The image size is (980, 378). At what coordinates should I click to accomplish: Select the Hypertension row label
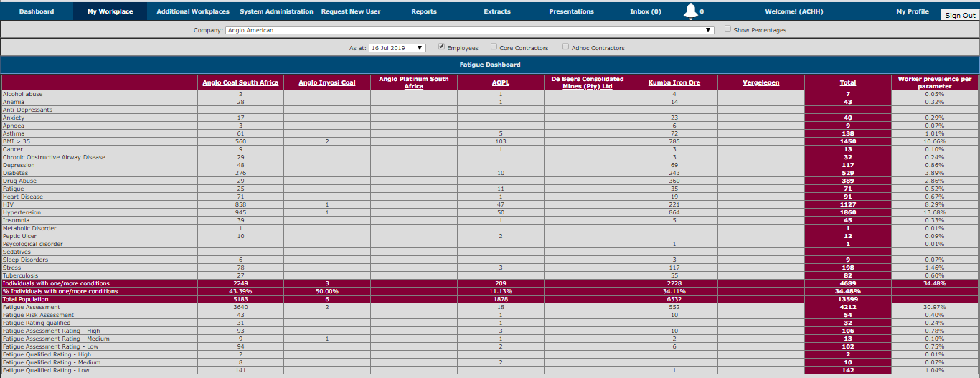[x=21, y=212]
